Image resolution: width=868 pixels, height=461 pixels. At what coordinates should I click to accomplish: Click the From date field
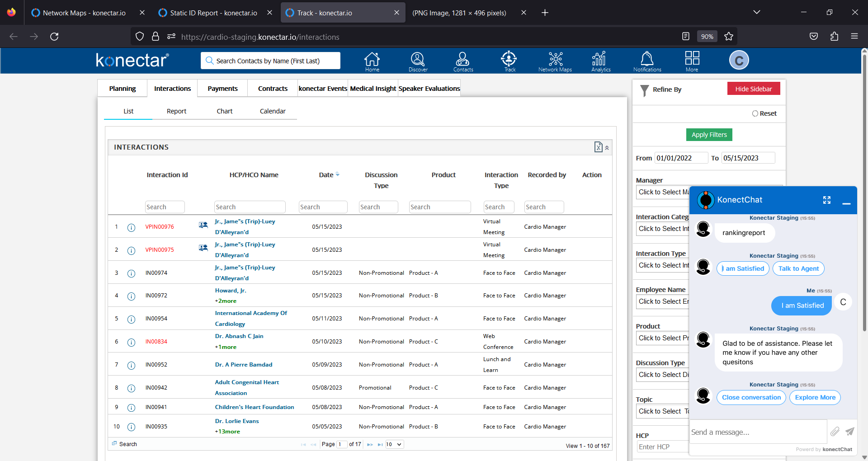click(x=681, y=158)
